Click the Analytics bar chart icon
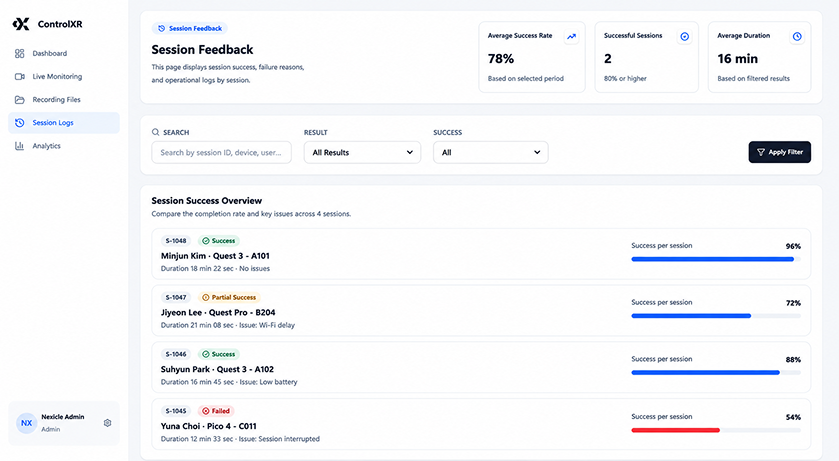Viewport: 839px width, 461px height. pos(20,145)
